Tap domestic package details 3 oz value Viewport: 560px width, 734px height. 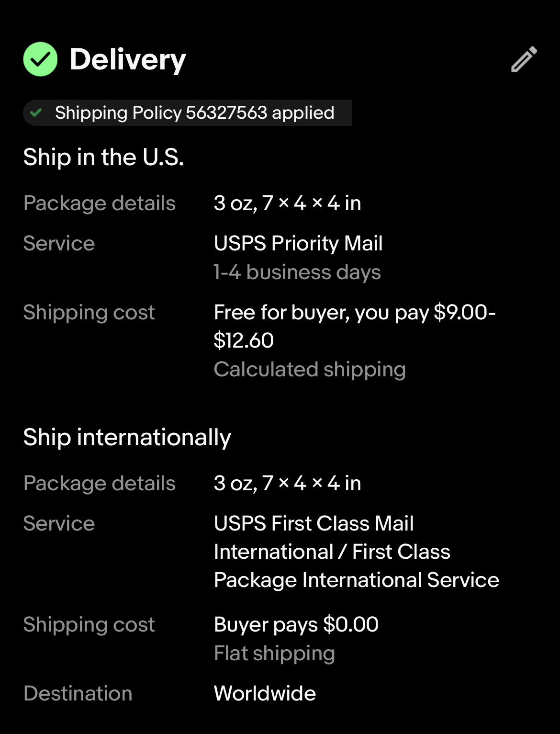pyautogui.click(x=287, y=203)
